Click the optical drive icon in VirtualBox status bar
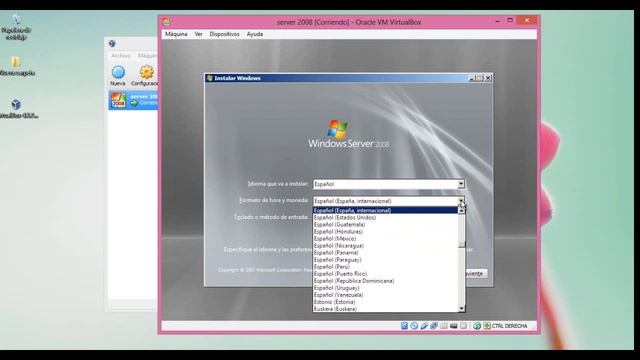 coord(414,326)
